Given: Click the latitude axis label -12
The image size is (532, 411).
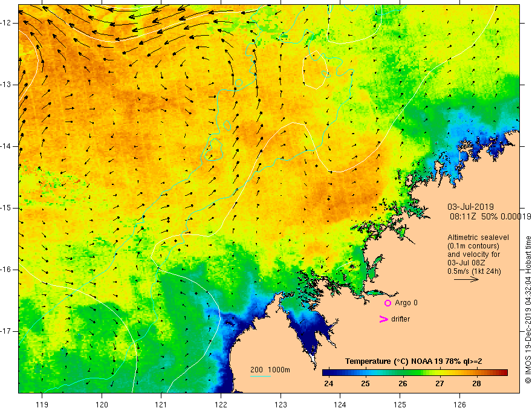Looking at the screenshot, I should click(x=6, y=23).
